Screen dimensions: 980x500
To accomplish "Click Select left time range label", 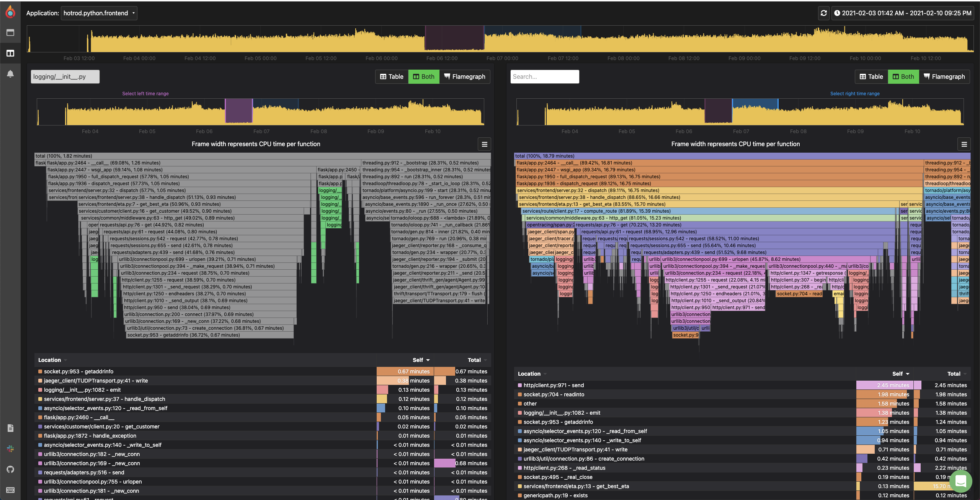I will click(x=146, y=93).
